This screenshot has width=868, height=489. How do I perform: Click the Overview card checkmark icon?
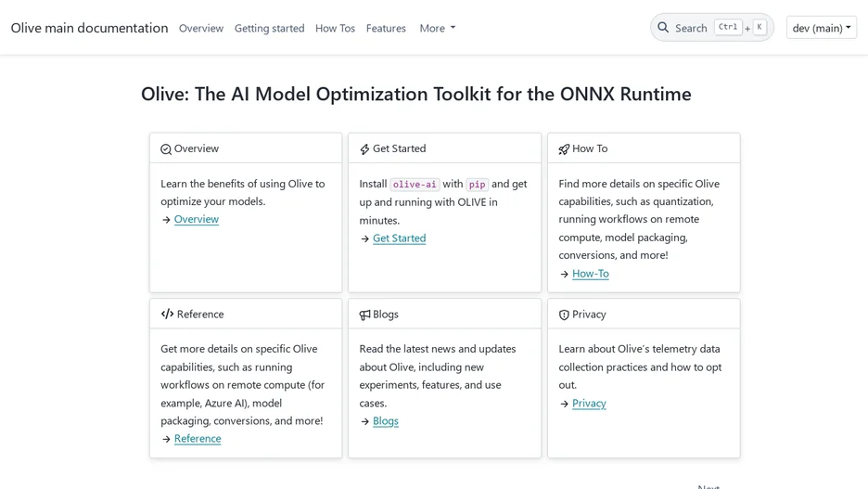coord(165,149)
